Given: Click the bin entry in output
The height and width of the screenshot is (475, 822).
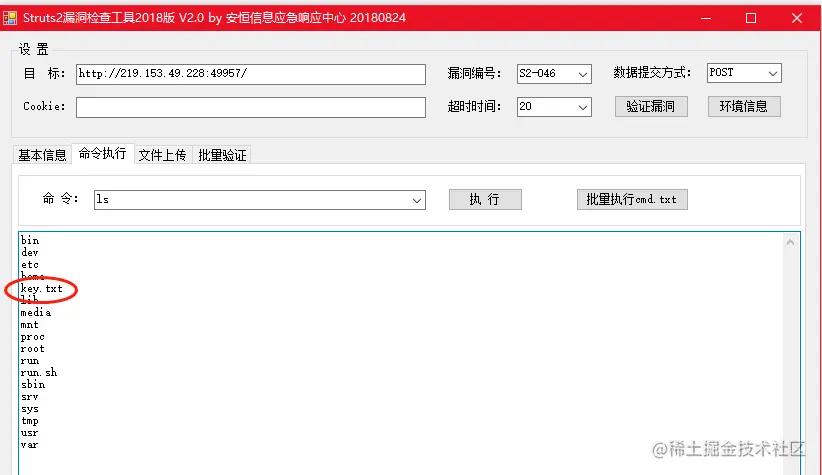Looking at the screenshot, I should point(30,240).
